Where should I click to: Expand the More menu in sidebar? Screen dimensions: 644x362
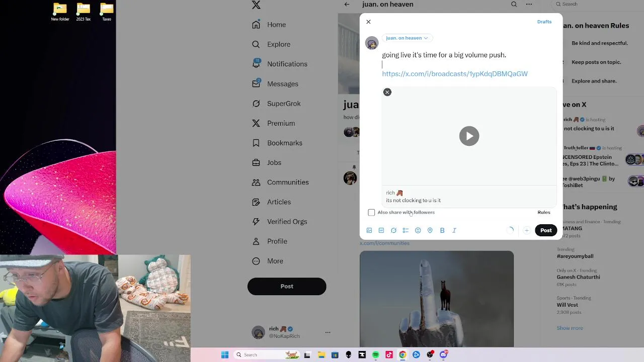(x=268, y=261)
